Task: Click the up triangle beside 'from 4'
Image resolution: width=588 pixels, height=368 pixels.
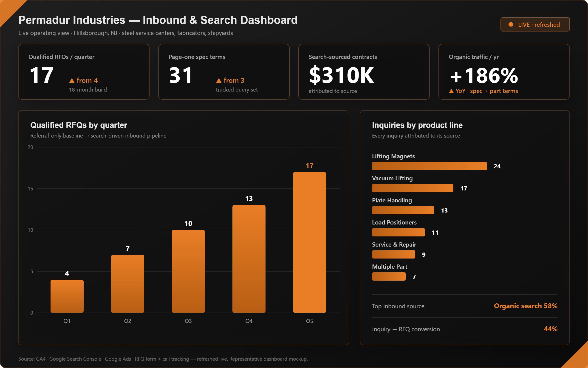Action: [x=72, y=80]
